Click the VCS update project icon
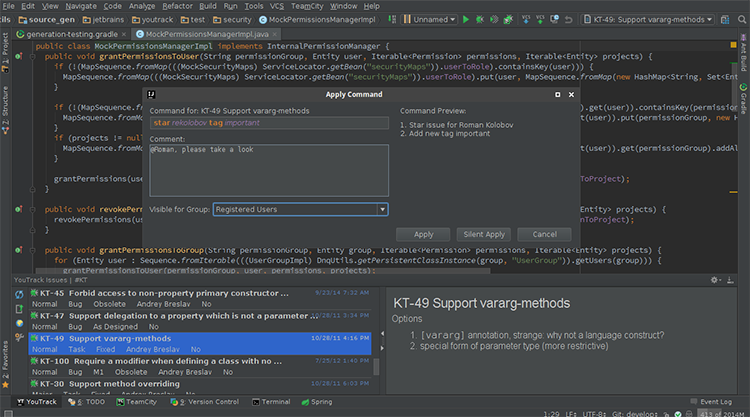The width and height of the screenshot is (750, 417). pyautogui.click(x=526, y=20)
